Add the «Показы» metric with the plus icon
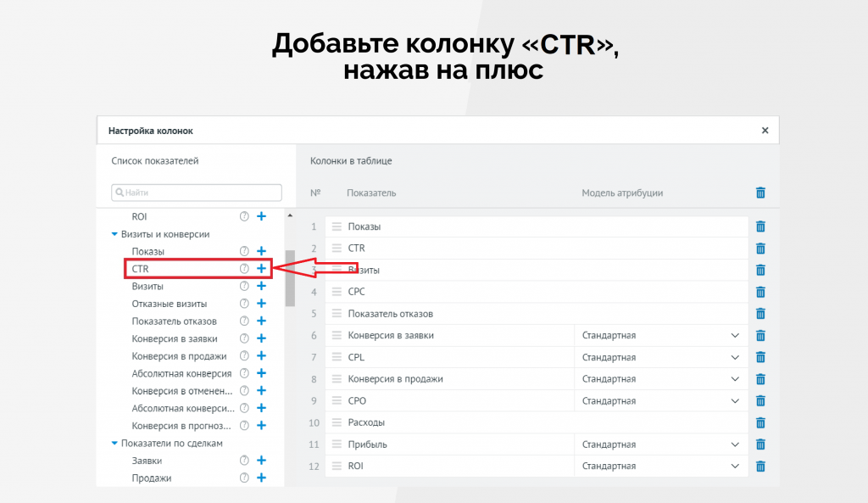The height and width of the screenshot is (503, 868). point(261,251)
